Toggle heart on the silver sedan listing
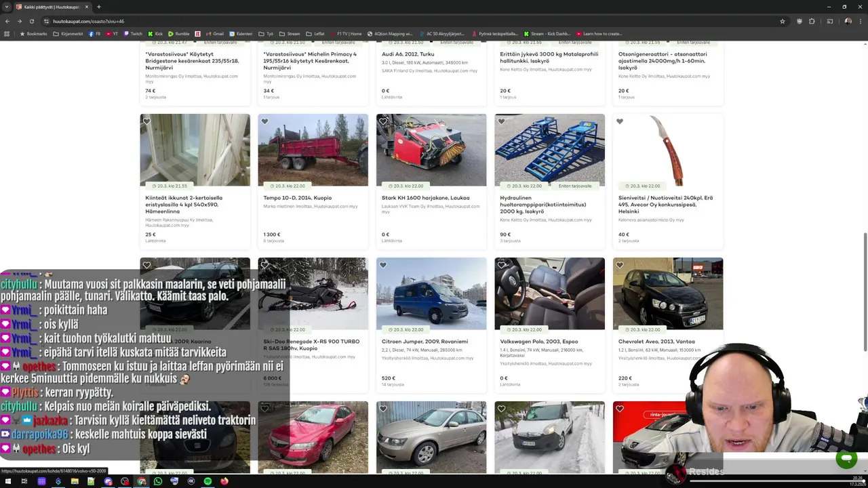This screenshot has height=488, width=868. click(383, 409)
